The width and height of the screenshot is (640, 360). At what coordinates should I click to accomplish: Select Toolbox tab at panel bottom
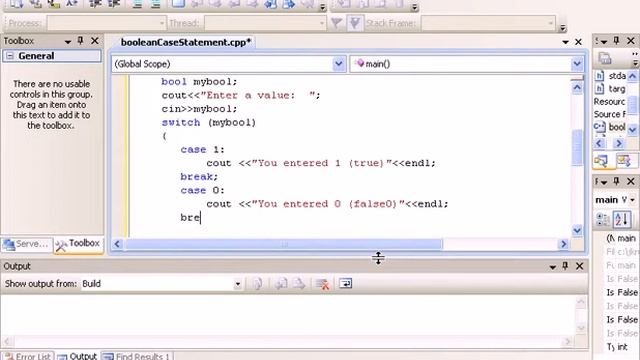click(x=78, y=244)
